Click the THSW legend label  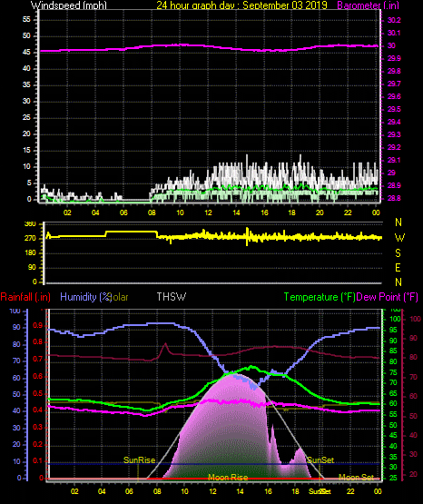172,297
